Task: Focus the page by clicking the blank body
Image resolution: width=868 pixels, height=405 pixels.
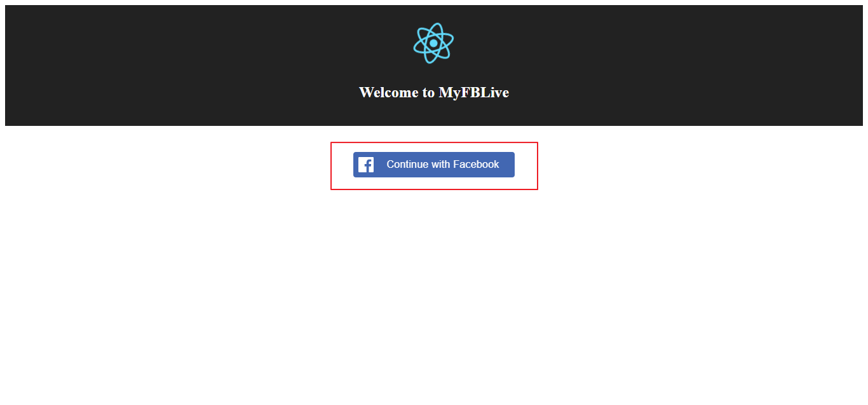Action: [x=434, y=292]
